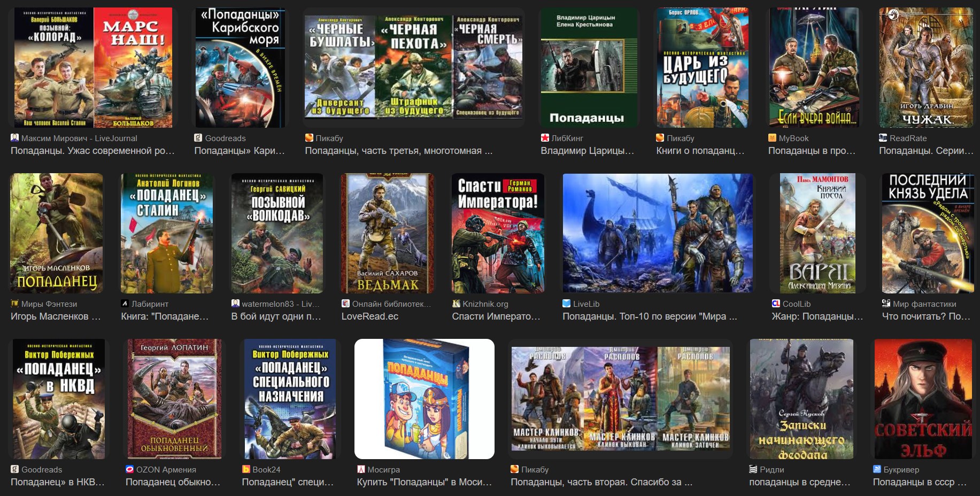Follow link Попаданцы. Серии…
This screenshot has height=496, width=980.
click(x=926, y=151)
